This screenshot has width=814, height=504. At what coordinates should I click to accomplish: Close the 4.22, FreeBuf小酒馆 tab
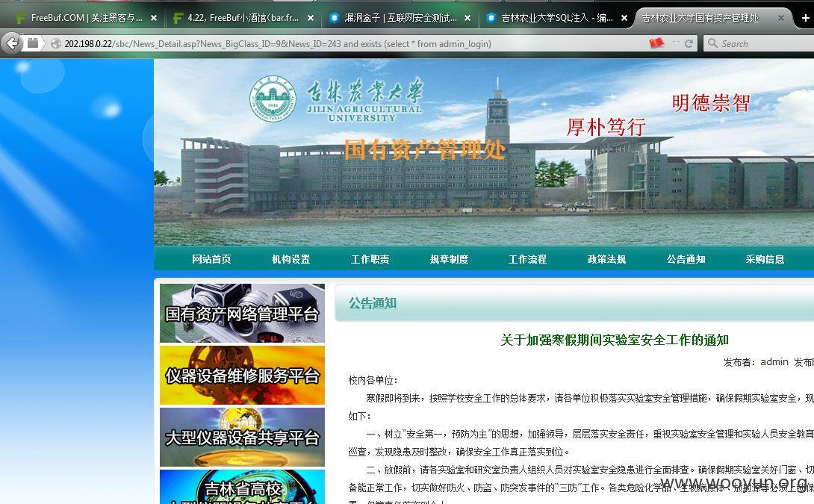pos(311,18)
